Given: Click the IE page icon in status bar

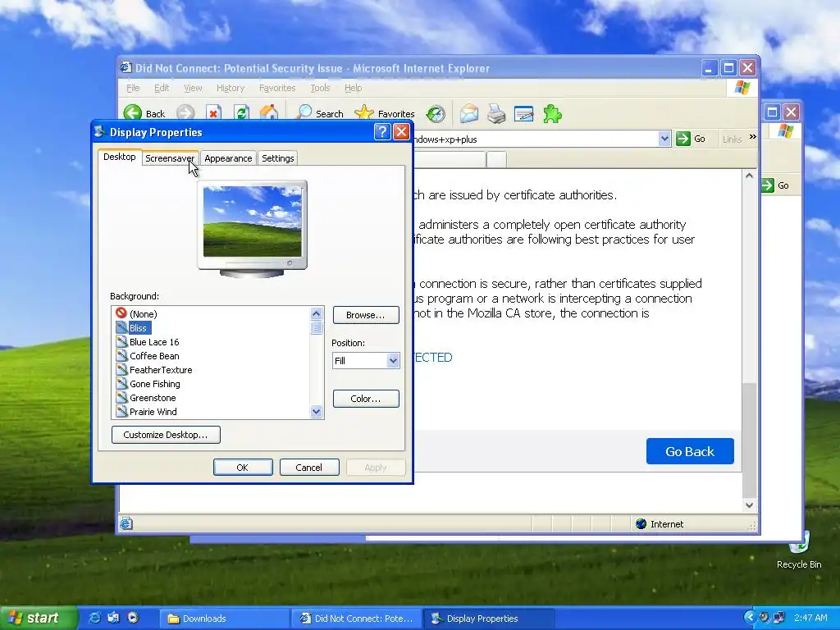Looking at the screenshot, I should (126, 523).
